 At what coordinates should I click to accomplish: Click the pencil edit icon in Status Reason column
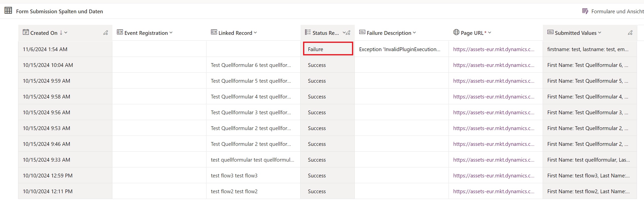348,33
